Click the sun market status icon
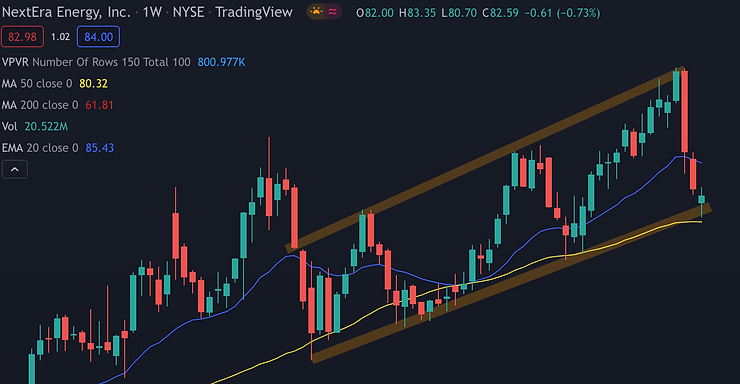This screenshot has height=384, width=740. (316, 11)
